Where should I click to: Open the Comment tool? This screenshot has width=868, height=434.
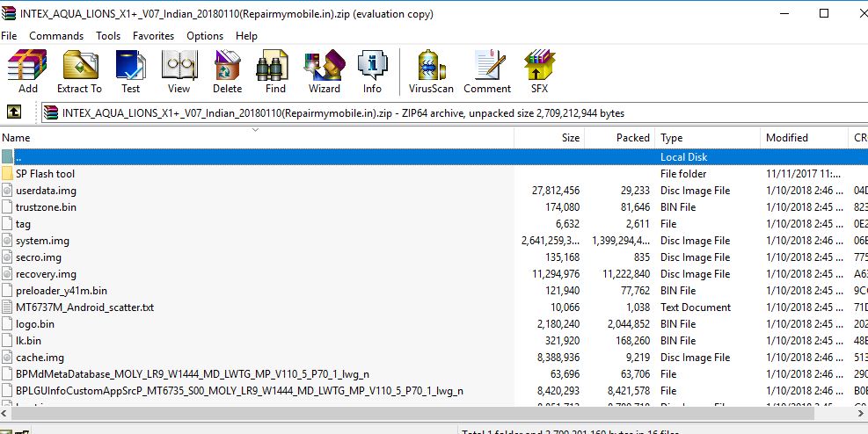pyautogui.click(x=486, y=71)
